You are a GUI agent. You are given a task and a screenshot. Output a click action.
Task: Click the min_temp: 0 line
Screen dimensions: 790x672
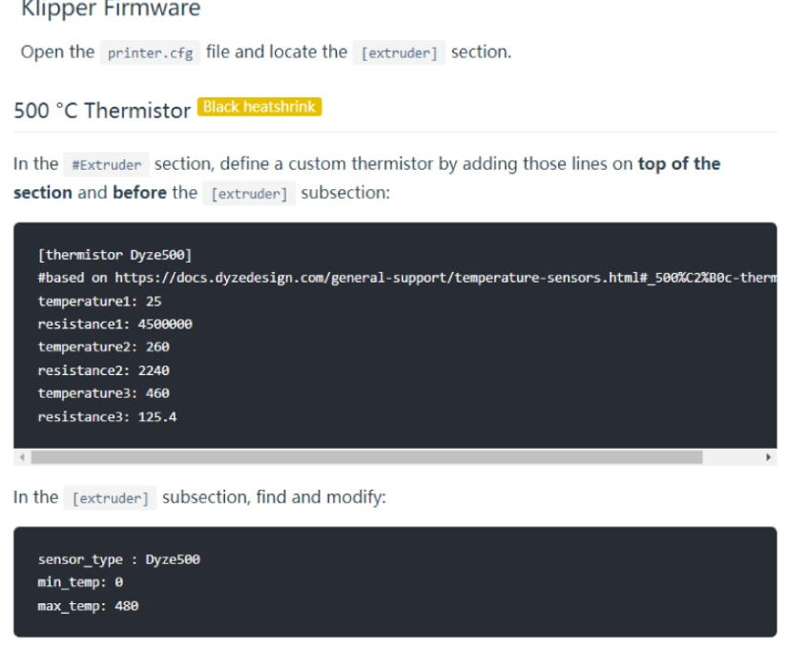pyautogui.click(x=80, y=583)
